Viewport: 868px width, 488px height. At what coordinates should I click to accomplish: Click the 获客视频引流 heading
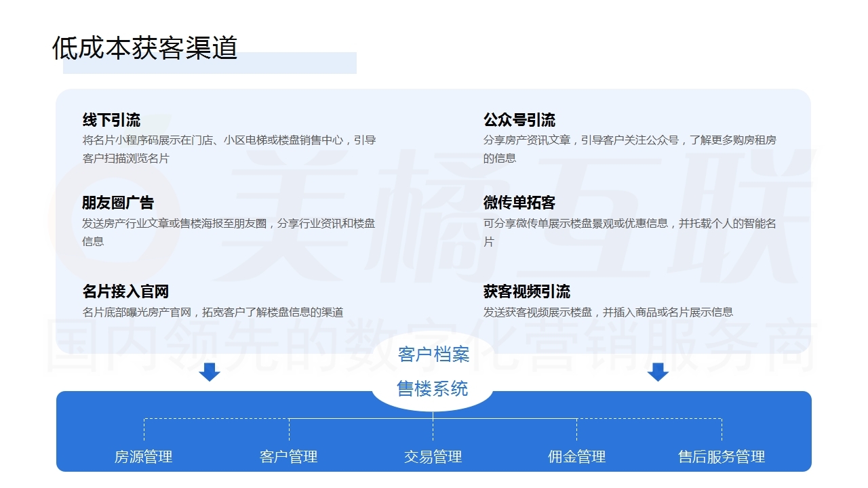click(x=526, y=291)
